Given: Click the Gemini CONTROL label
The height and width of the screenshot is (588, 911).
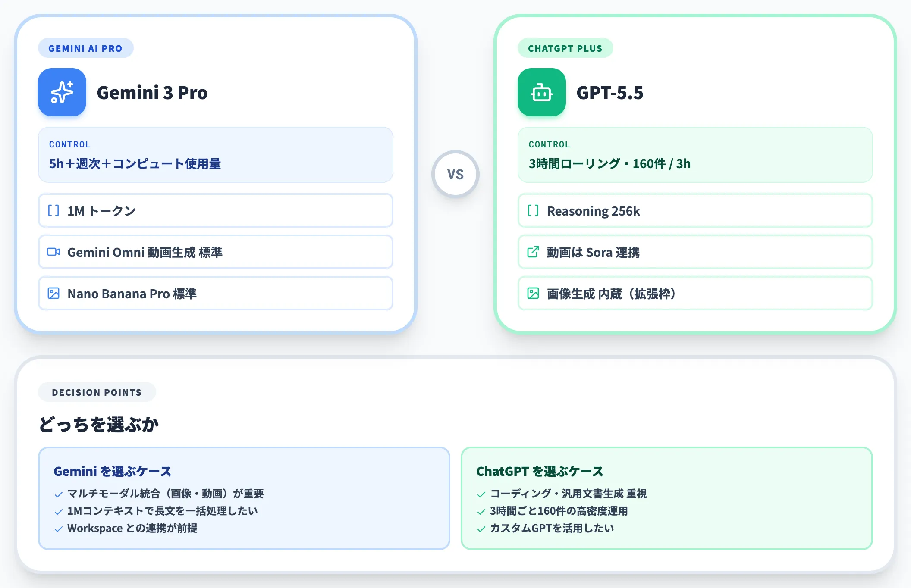Looking at the screenshot, I should (70, 144).
